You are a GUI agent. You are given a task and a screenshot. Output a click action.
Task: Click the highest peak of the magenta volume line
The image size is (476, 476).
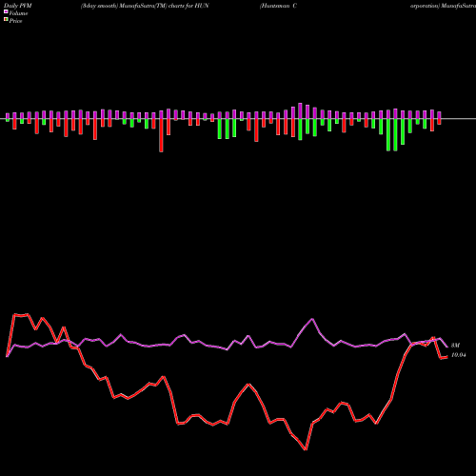pos(312,319)
